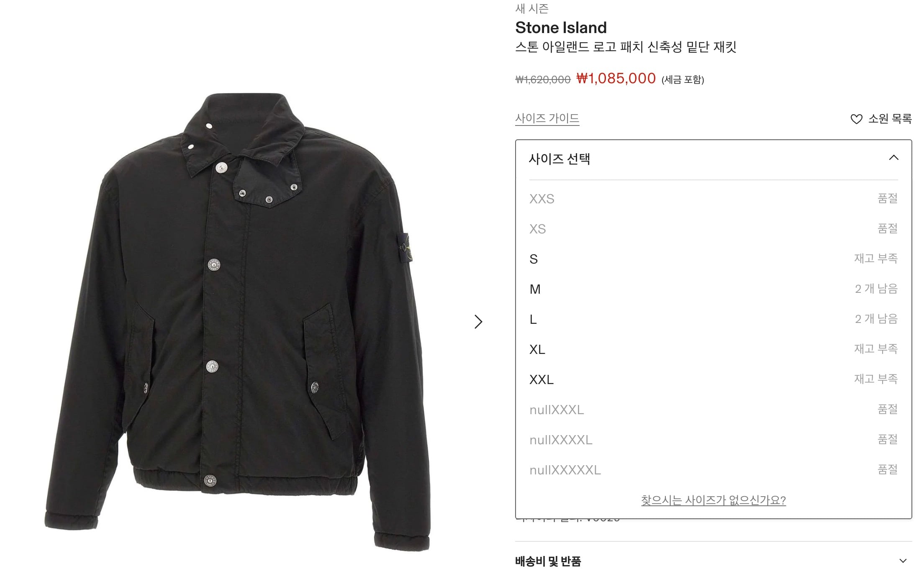Viewport: 924px width, 579px height.
Task: Open the size guide link
Action: pos(547,118)
